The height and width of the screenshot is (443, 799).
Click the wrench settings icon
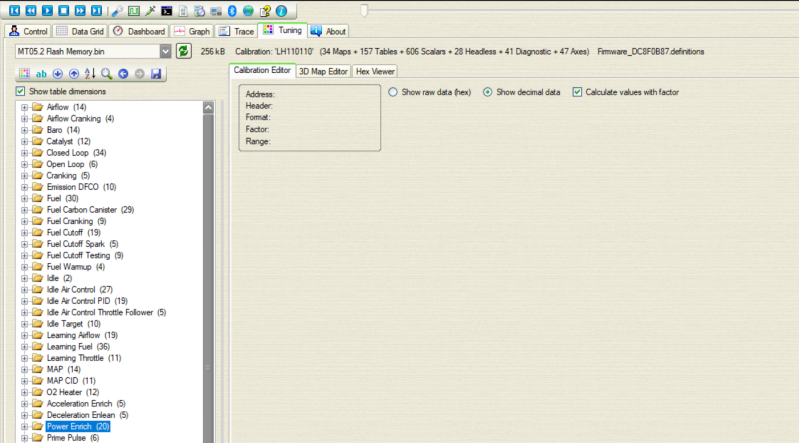coord(117,10)
